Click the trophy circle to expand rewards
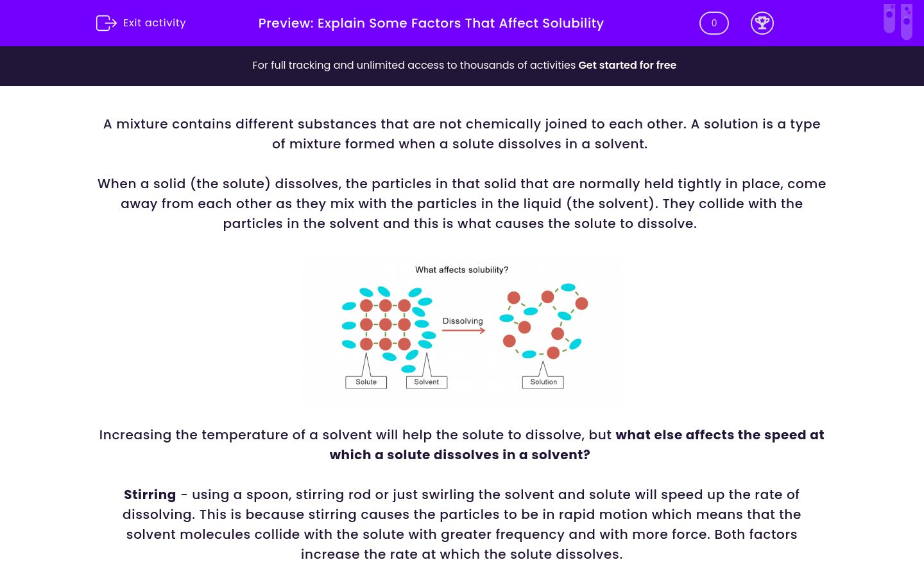This screenshot has height=578, width=924. point(762,22)
